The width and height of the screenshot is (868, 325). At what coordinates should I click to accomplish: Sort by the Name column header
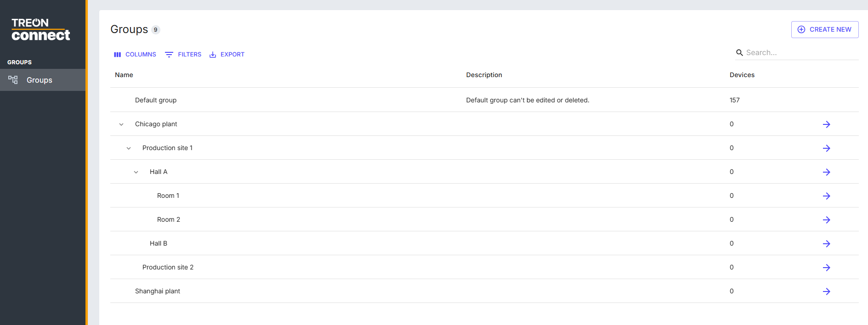point(124,75)
